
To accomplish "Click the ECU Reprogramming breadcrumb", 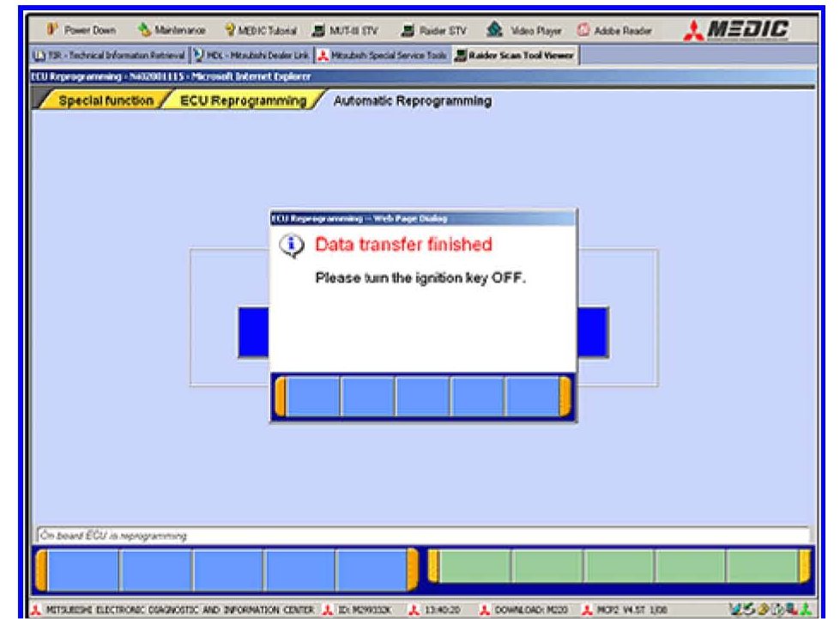I will coord(242,101).
